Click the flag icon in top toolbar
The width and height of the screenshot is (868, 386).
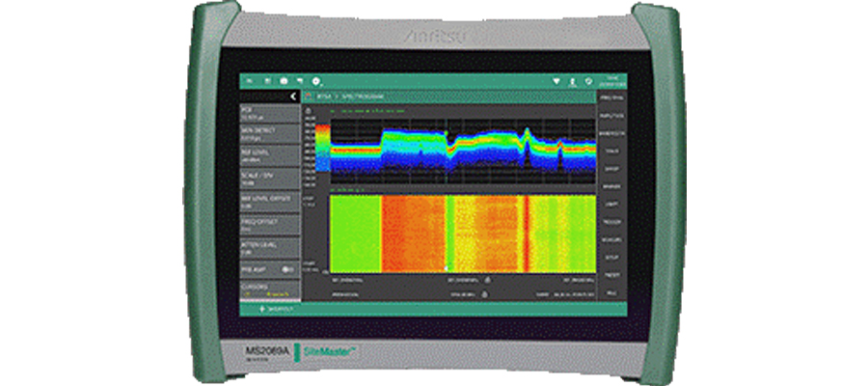coord(300,81)
